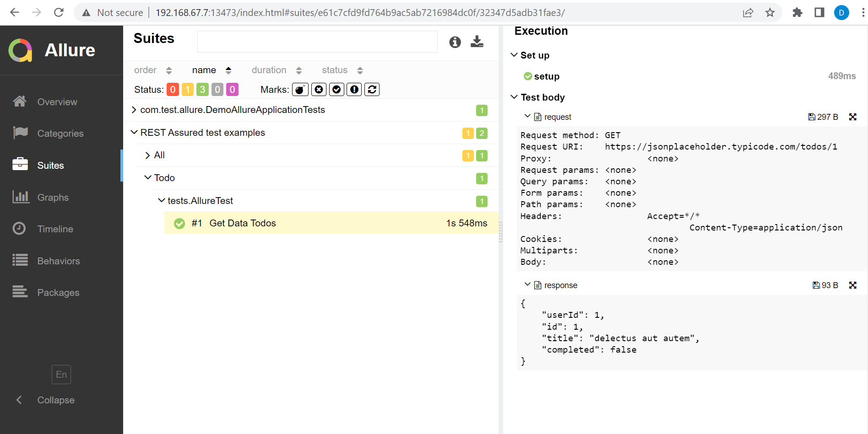
Task: Toggle the passed status filter badge showing 3
Action: tap(202, 89)
